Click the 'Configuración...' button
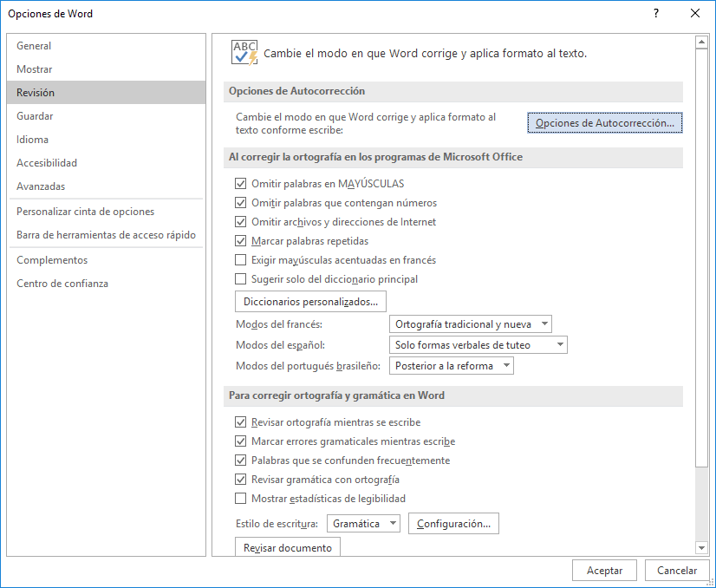The height and width of the screenshot is (588, 716). point(453,524)
